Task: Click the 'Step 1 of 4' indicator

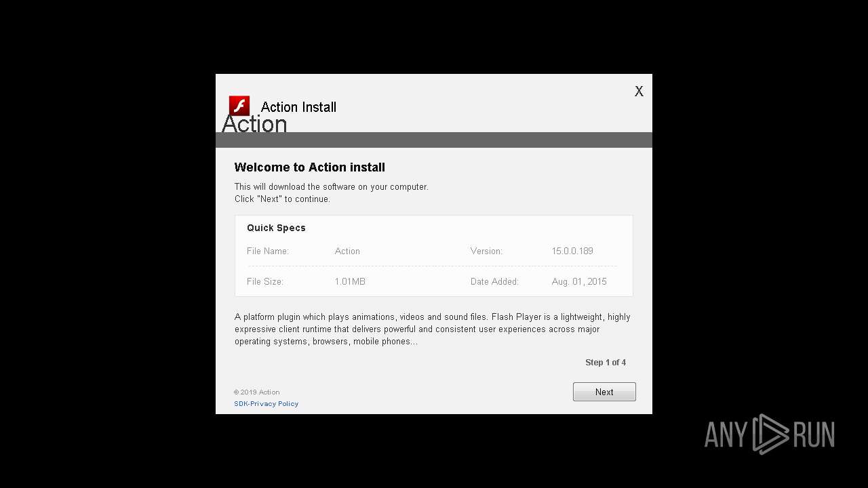Action: [x=606, y=363]
